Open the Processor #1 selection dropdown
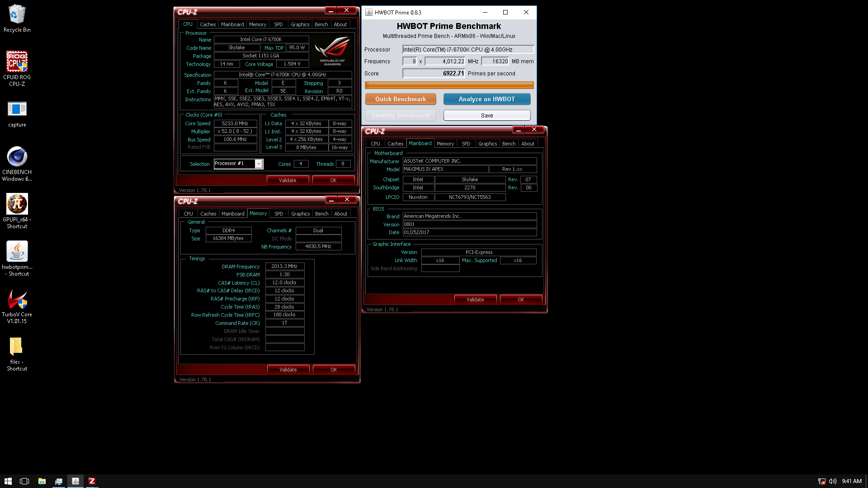The width and height of the screenshot is (868, 488). pos(259,164)
